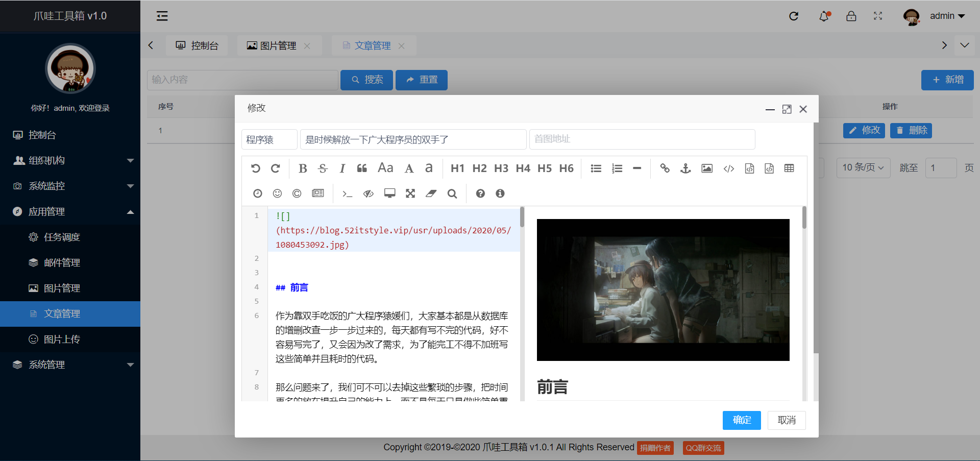Open 邮件管理 in the sidebar

62,262
